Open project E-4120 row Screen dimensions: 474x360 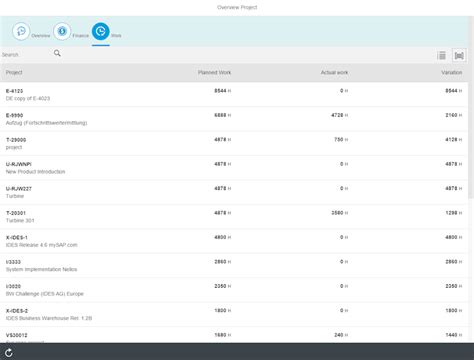tap(234, 95)
